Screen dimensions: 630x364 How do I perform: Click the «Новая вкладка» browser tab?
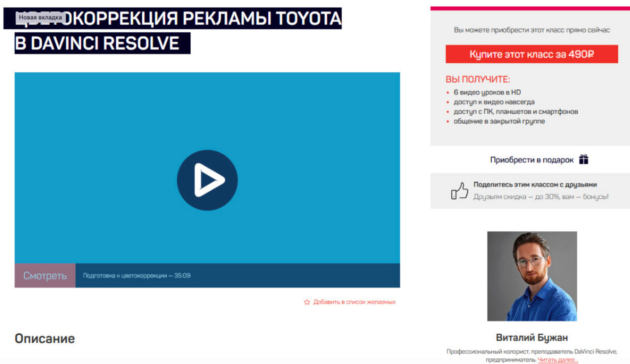tap(40, 17)
